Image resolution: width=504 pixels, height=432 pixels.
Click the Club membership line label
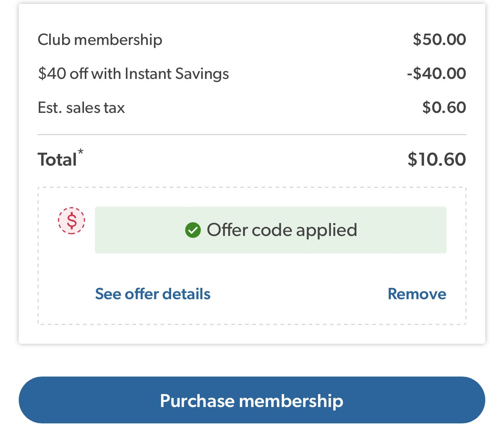pos(100,40)
